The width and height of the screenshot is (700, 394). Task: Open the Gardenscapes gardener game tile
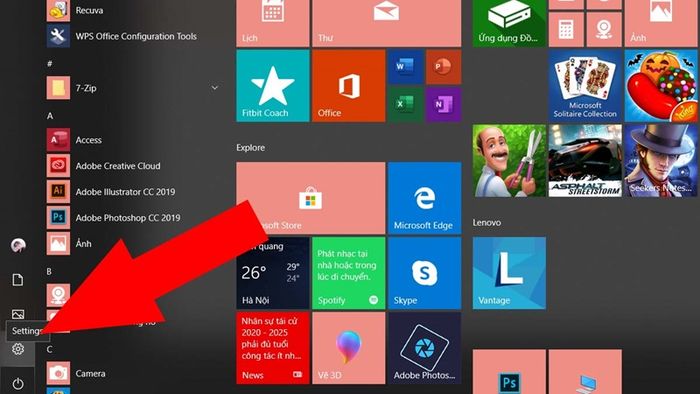[509, 161]
